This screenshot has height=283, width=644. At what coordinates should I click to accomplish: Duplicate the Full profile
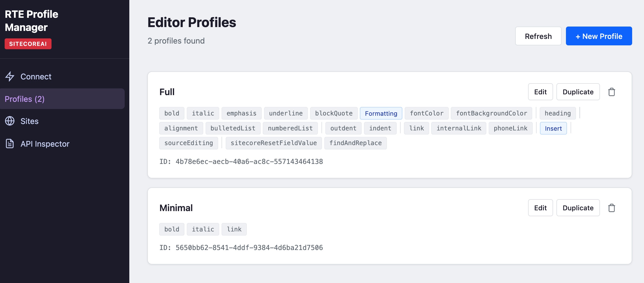(578, 92)
